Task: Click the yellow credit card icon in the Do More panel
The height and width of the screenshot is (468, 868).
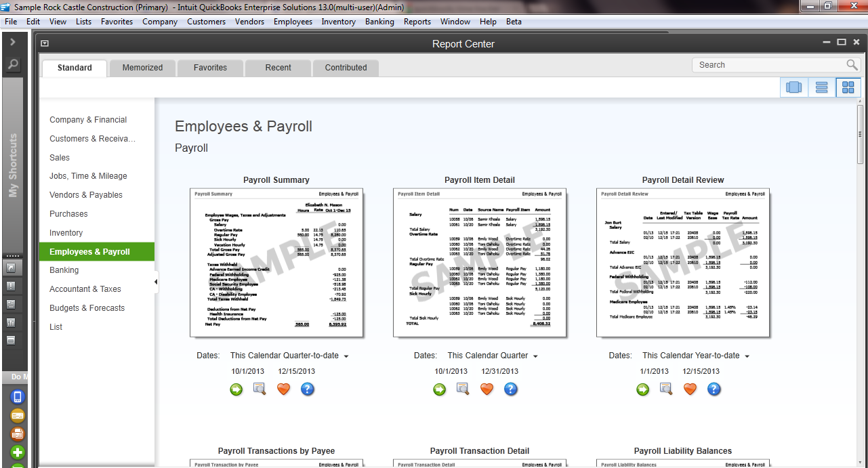Action: [x=18, y=415]
